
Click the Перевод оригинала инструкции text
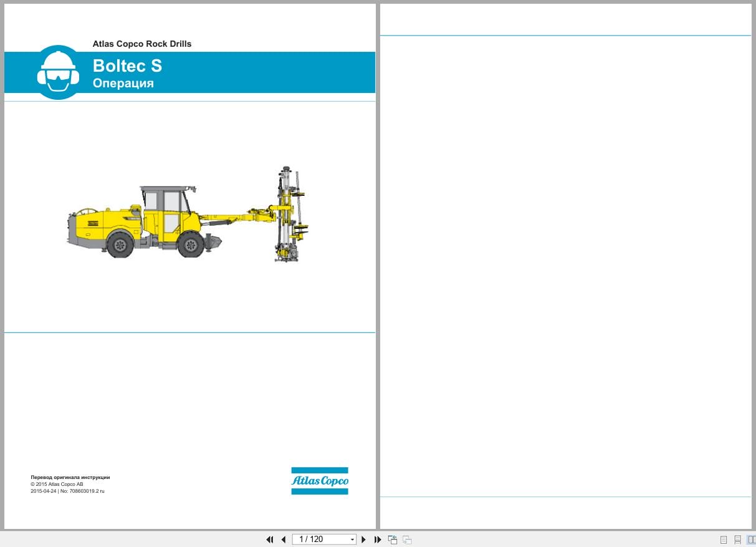[x=70, y=477]
